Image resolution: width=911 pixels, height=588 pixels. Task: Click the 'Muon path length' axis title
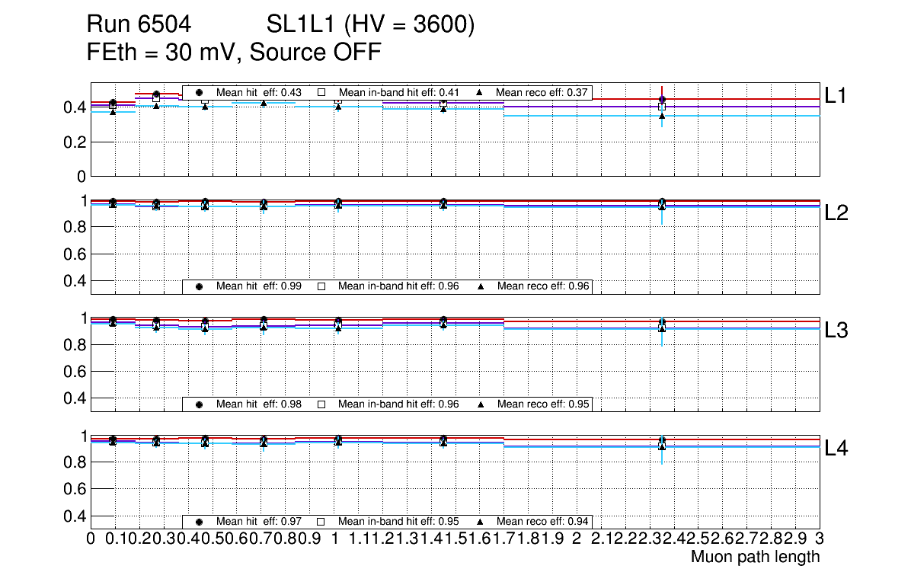pos(755,557)
